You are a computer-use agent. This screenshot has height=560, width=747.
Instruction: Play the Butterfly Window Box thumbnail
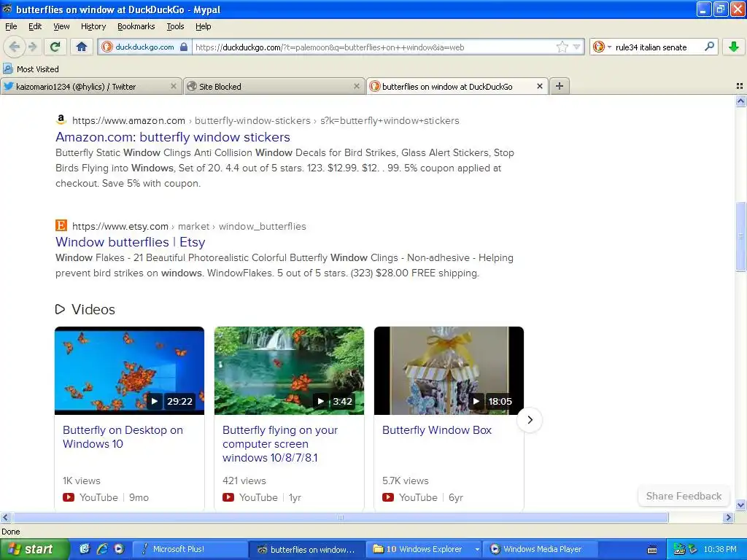click(449, 370)
